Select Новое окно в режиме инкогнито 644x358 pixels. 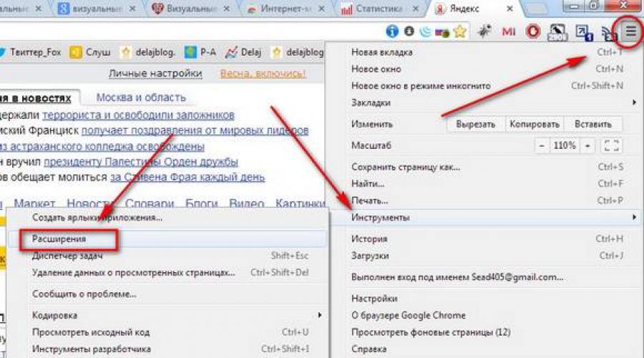[487, 86]
